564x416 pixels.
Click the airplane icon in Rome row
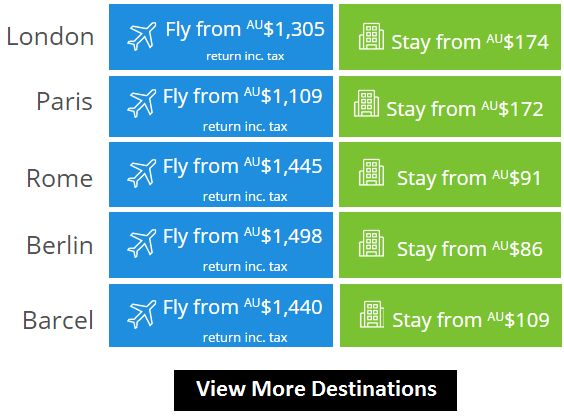142,173
